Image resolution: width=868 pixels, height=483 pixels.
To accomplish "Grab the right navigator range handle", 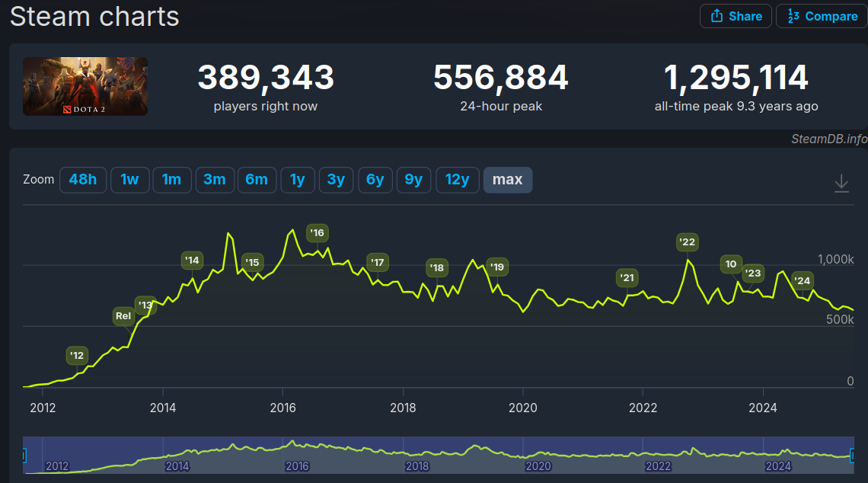I will [x=852, y=456].
